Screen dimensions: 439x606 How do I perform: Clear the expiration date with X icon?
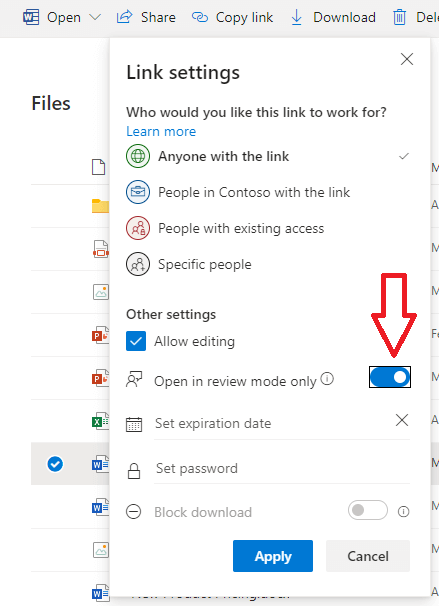click(402, 420)
